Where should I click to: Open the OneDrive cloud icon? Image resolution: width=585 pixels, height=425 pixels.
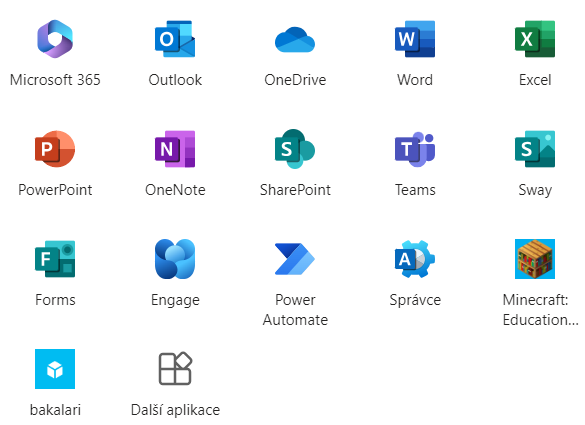(x=295, y=40)
